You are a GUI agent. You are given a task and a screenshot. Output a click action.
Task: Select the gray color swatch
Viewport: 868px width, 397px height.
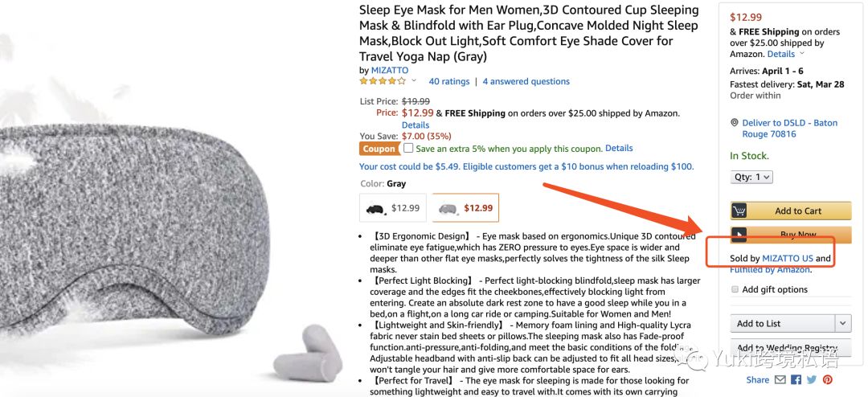(x=465, y=208)
